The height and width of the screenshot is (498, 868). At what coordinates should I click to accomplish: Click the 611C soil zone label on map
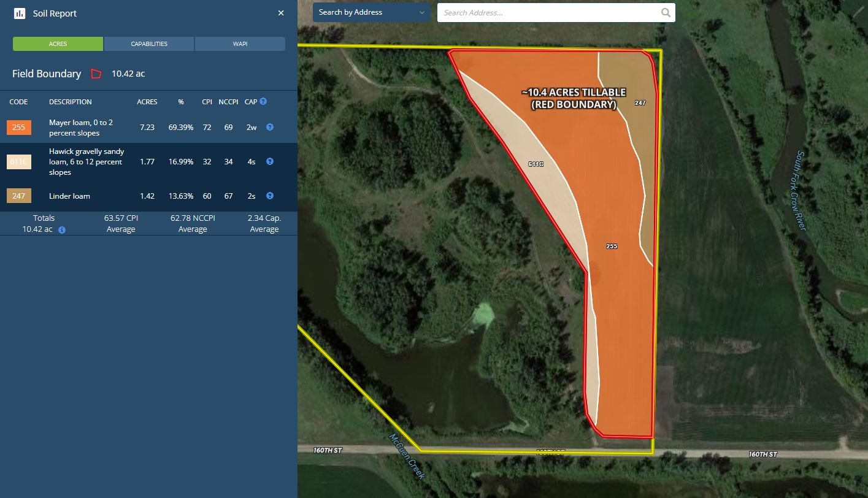[x=536, y=164]
